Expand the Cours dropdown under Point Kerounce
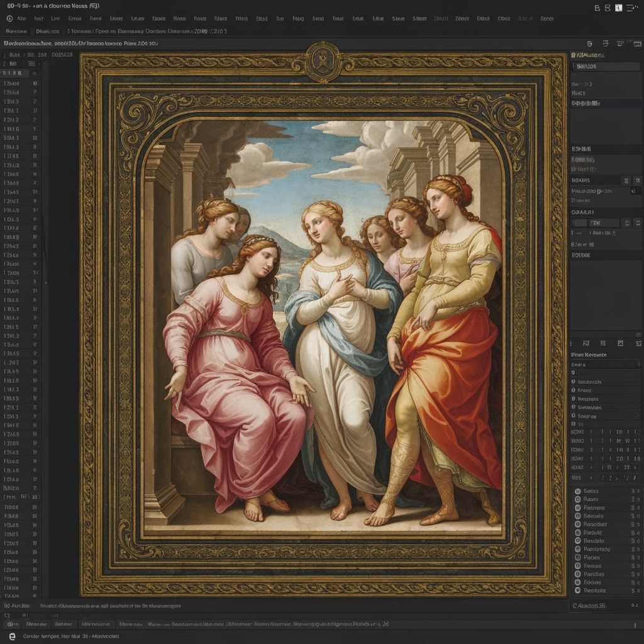Viewport: 644px width, 644px height. [604, 364]
